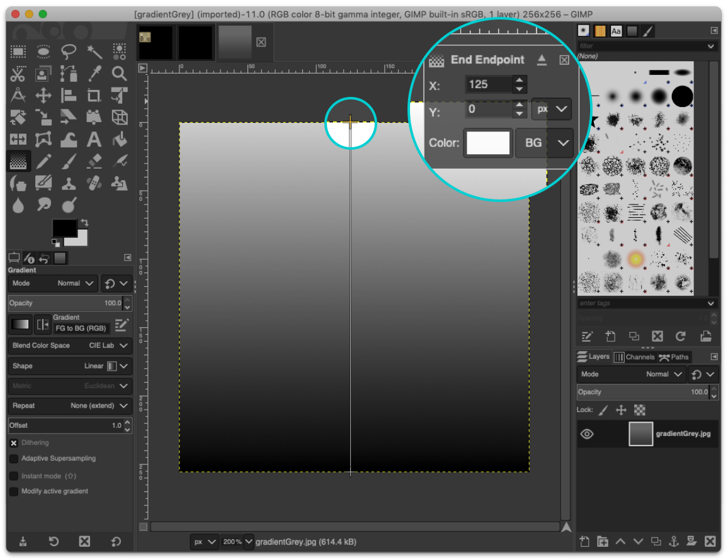Select the Eraser tool
Viewport: 728px width, 560px height.
click(x=94, y=161)
